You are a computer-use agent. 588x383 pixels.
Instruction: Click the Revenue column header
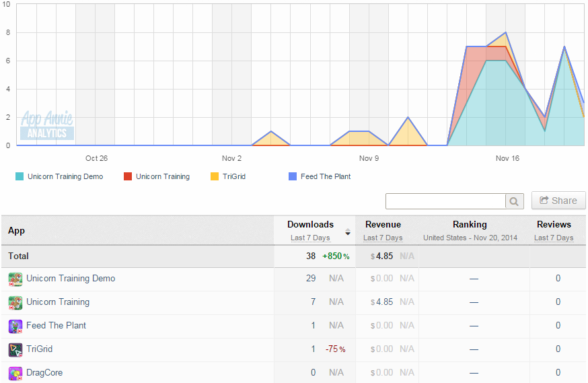383,224
